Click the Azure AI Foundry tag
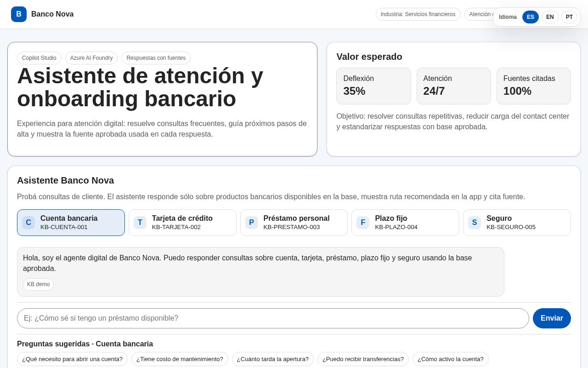 91,58
